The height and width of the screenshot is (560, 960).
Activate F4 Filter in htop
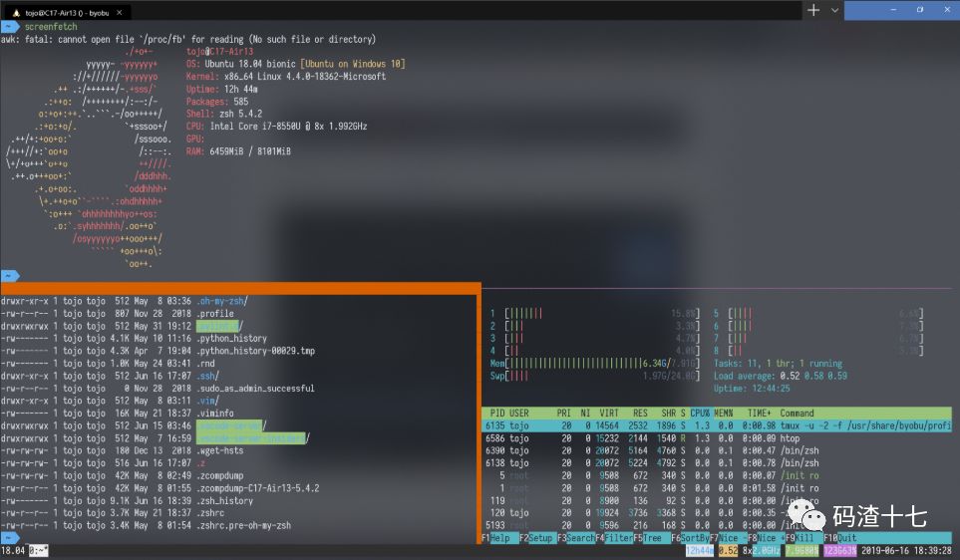click(x=614, y=538)
